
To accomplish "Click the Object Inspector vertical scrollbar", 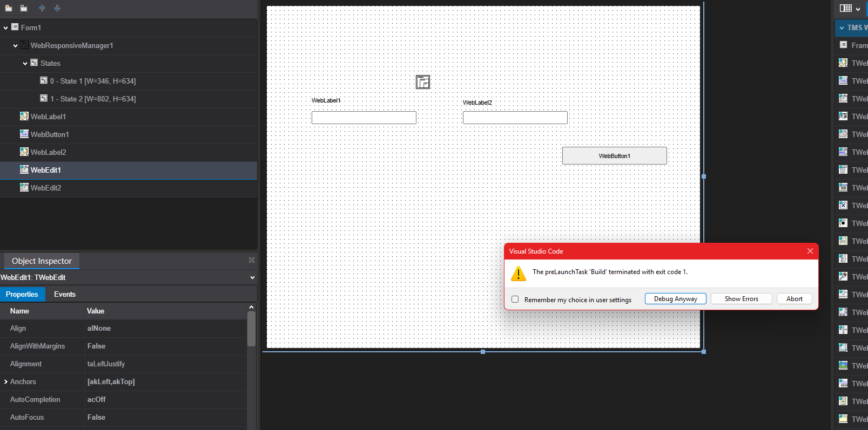I will point(251,329).
